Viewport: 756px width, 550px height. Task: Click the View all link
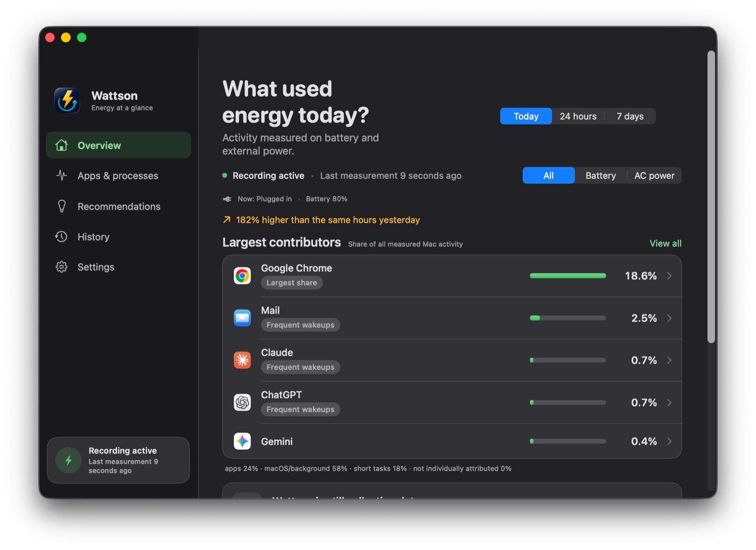click(x=665, y=243)
